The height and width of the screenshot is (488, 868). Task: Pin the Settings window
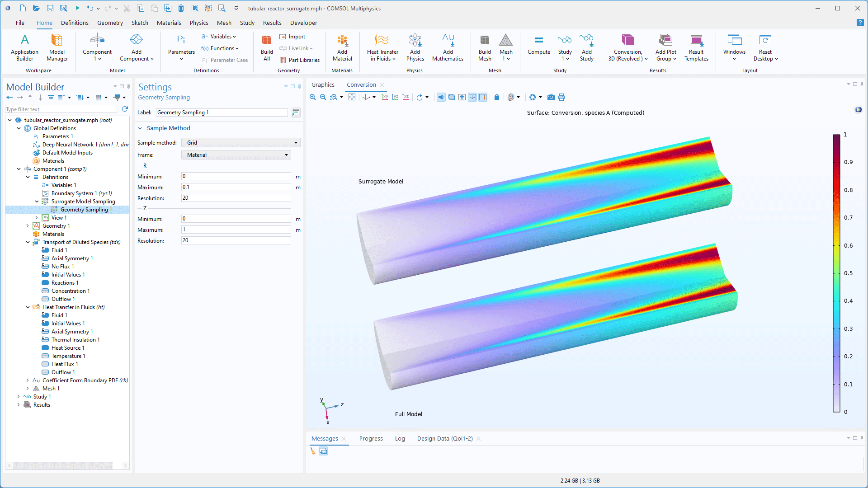click(299, 86)
